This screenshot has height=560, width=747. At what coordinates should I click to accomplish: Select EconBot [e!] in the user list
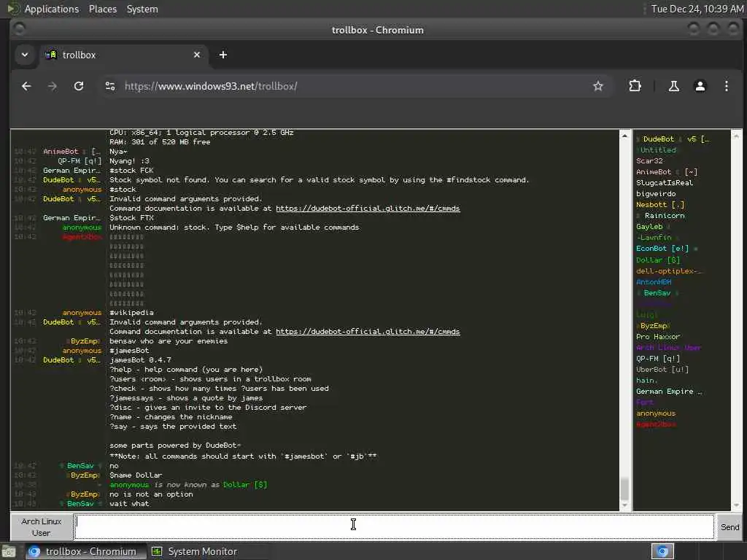click(x=667, y=249)
